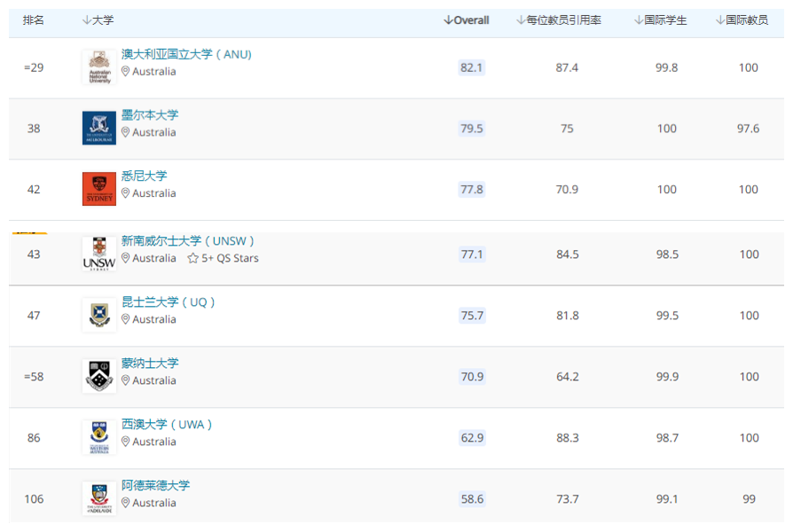Click location pin icon in ANU row

pyautogui.click(x=125, y=71)
